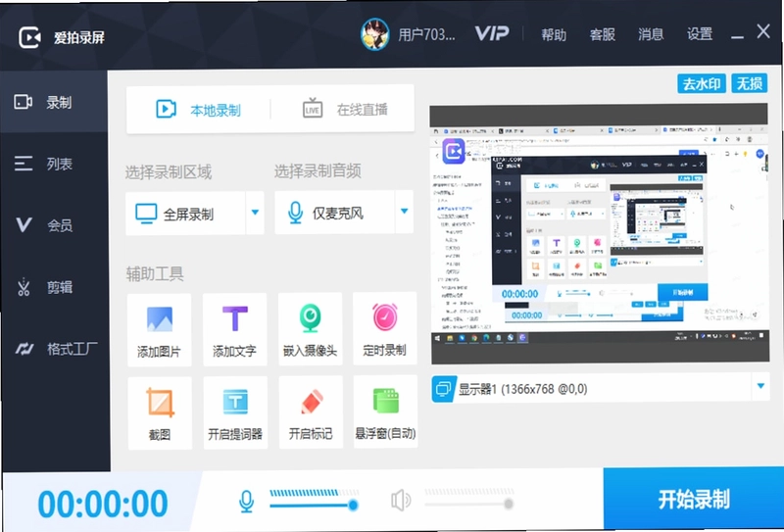784x532 pixels.
Task: Click the 去水印 remove watermark button
Action: click(x=702, y=83)
